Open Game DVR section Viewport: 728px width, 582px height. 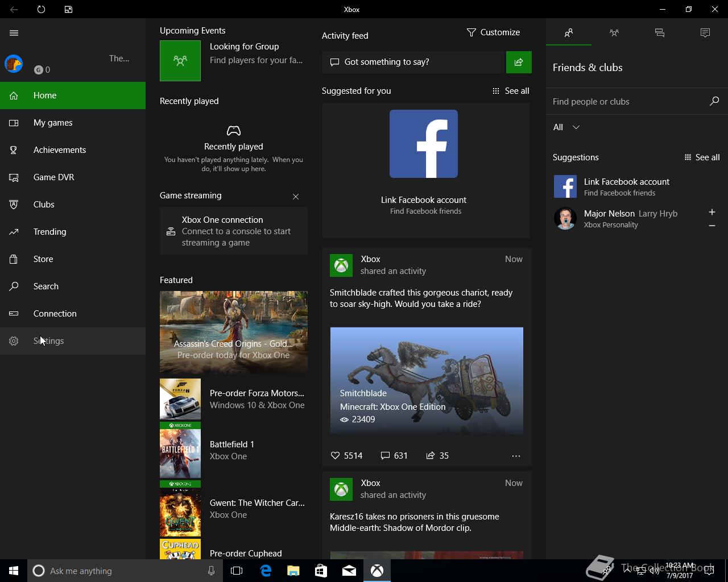point(73,177)
